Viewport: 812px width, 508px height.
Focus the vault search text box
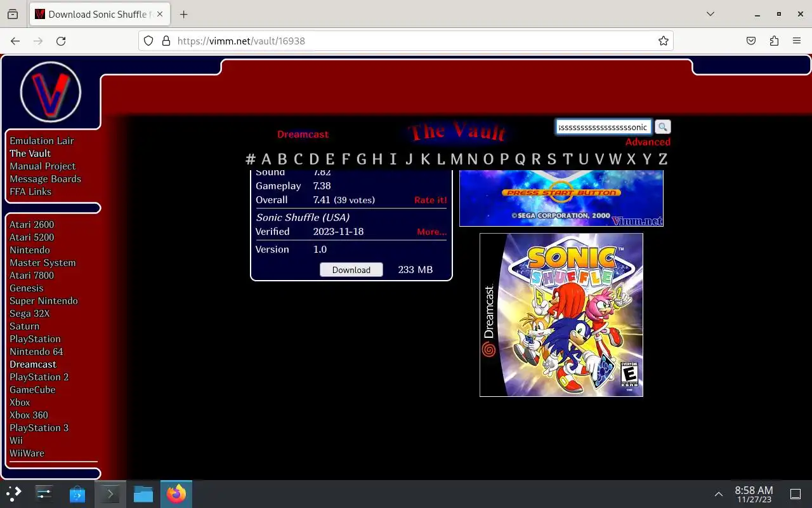(x=603, y=127)
